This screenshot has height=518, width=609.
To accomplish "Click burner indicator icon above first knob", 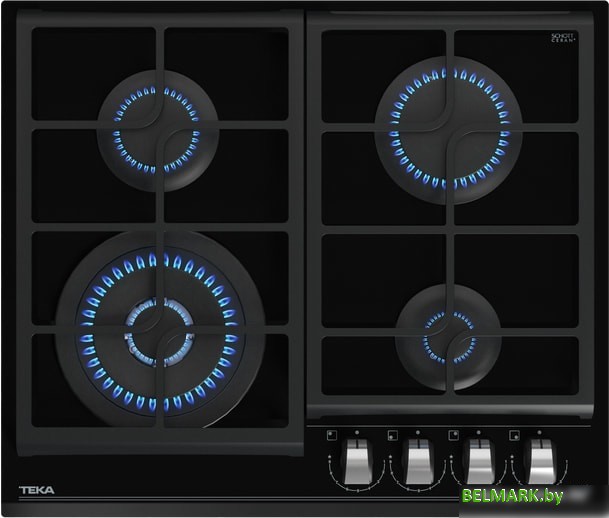I will pyautogui.click(x=331, y=435).
